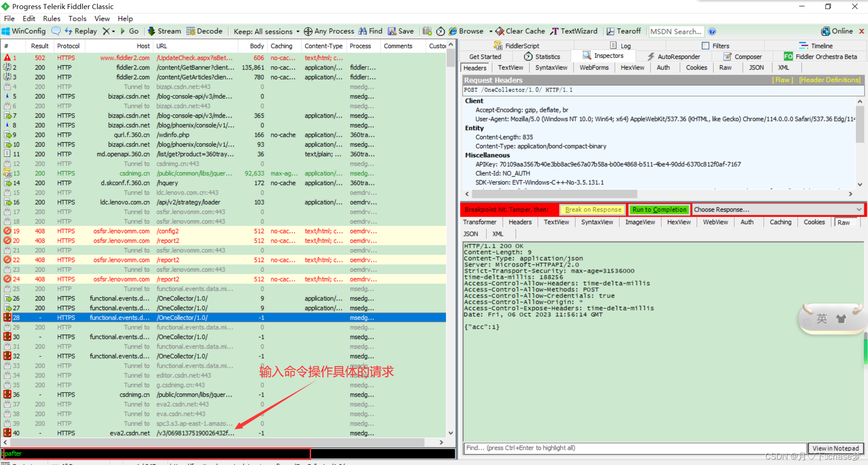Click the [Header Definitions] link
The width and height of the screenshot is (868, 465).
click(830, 80)
